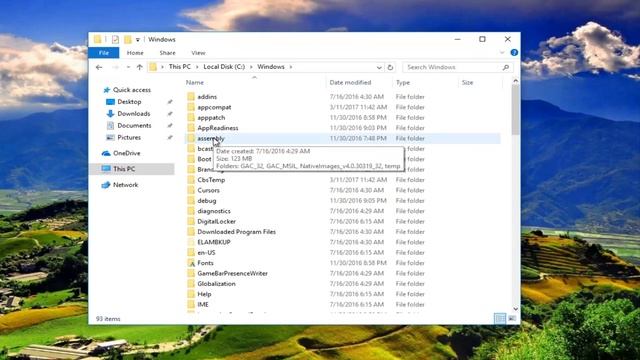Sort by the Type column header
This screenshot has width=640, height=360.
(403, 82)
